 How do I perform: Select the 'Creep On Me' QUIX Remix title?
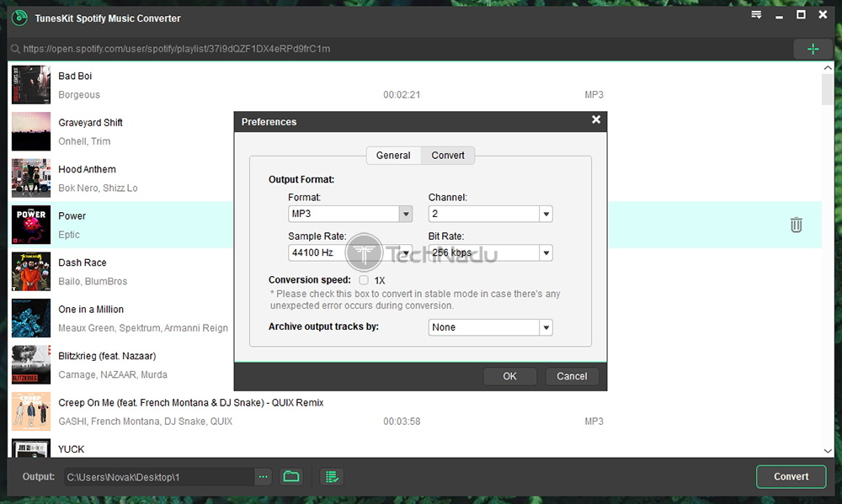coord(190,403)
